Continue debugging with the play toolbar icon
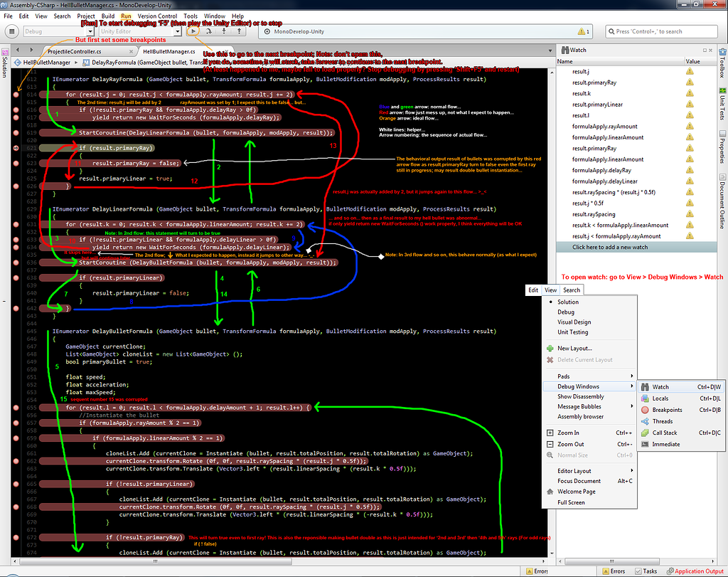 pos(193,31)
